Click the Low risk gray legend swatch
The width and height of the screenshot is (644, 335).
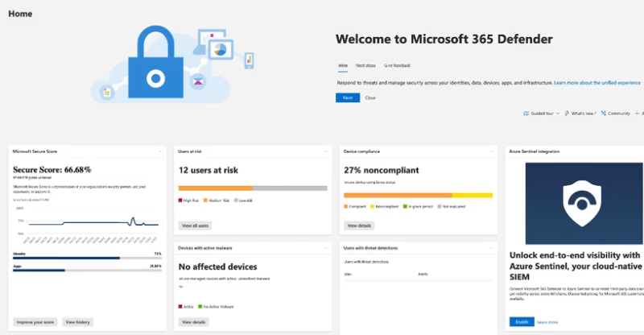(x=236, y=201)
